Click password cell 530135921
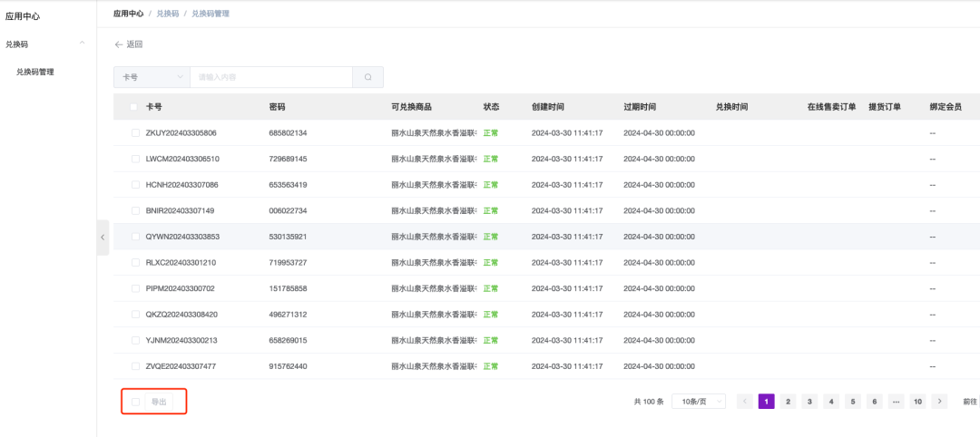The width and height of the screenshot is (980, 437). point(289,237)
